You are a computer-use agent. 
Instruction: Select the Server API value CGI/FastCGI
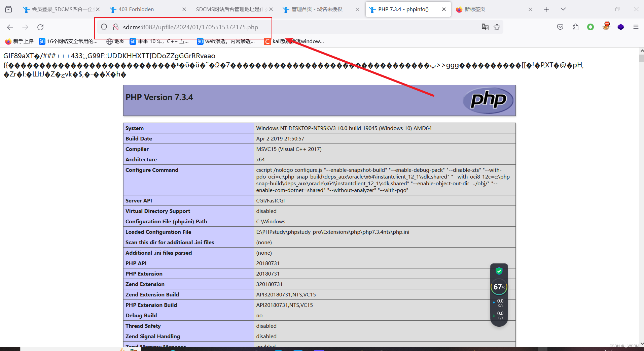[x=271, y=201]
